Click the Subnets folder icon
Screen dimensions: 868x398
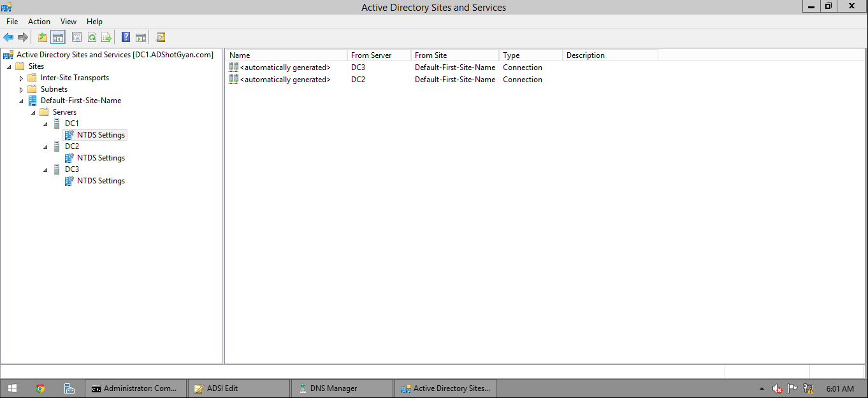click(x=33, y=89)
